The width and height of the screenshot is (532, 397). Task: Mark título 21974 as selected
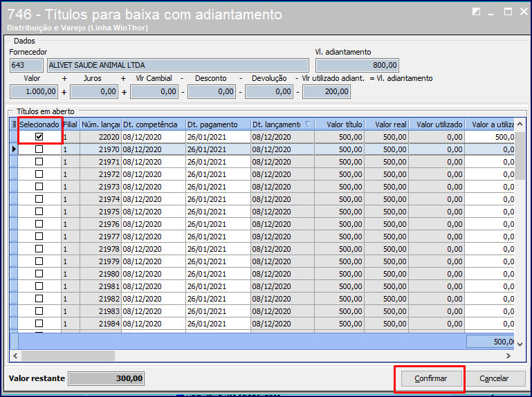click(x=39, y=198)
